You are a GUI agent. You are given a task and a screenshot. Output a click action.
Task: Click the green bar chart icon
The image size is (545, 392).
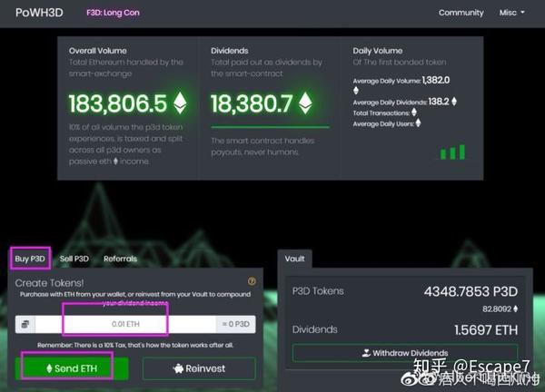tap(452, 152)
